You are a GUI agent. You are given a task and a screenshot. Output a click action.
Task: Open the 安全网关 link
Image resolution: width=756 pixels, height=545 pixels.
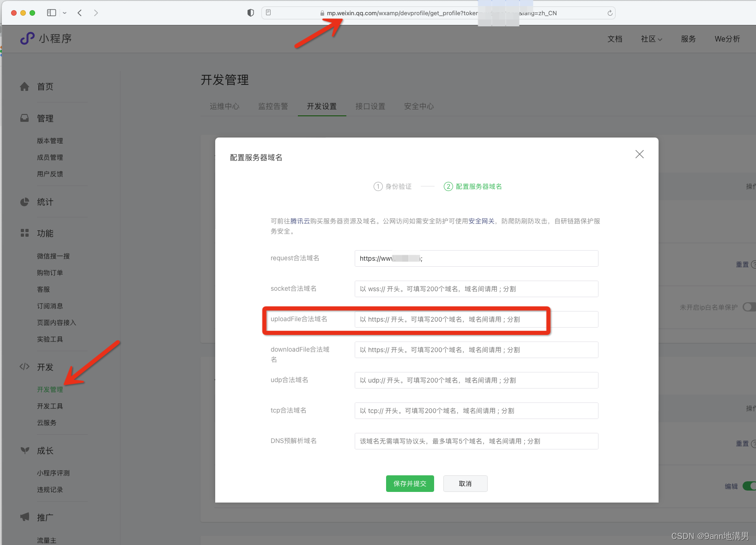click(482, 221)
